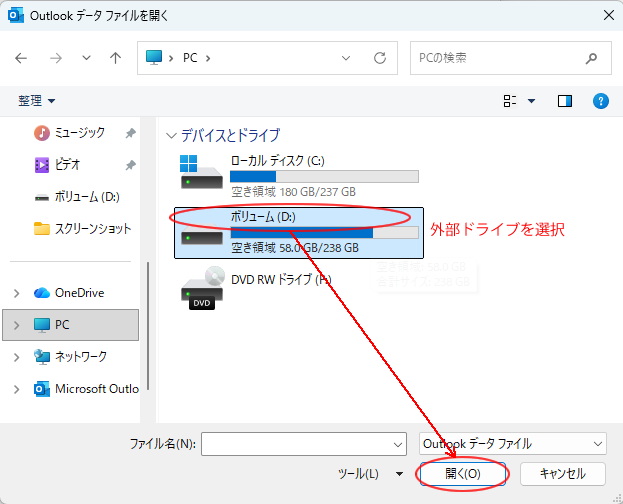Expand the Microsoft Outlook tree node
This screenshot has width=623, height=504.
(16, 389)
